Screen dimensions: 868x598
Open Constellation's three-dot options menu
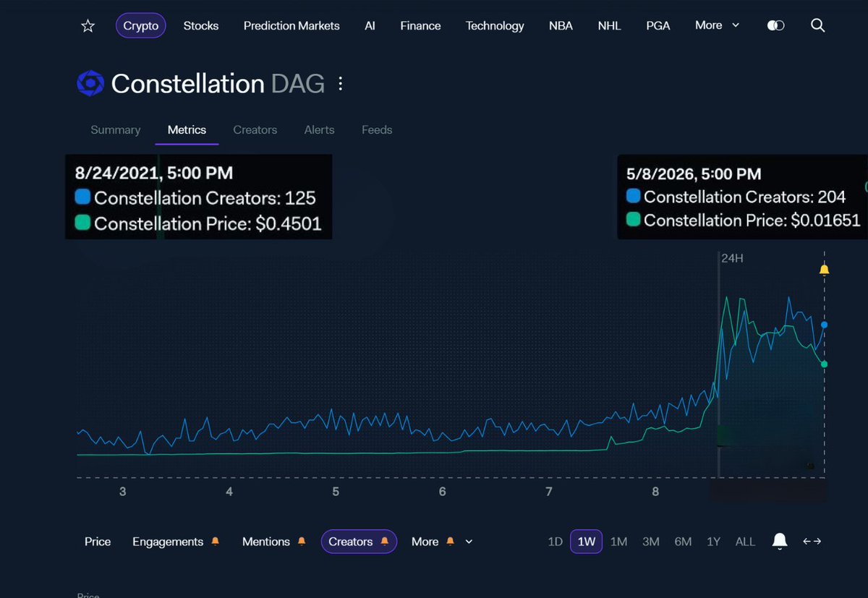tap(340, 84)
